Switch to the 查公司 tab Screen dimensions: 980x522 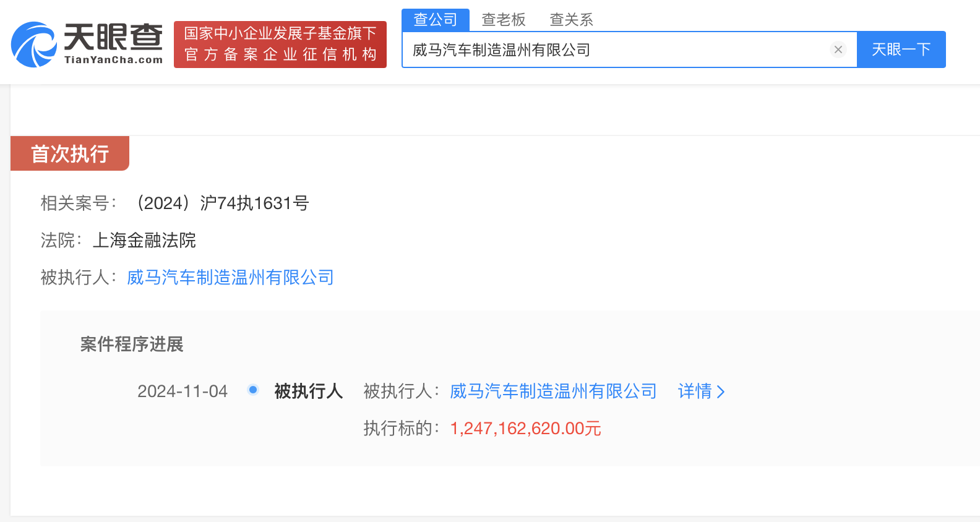click(436, 20)
